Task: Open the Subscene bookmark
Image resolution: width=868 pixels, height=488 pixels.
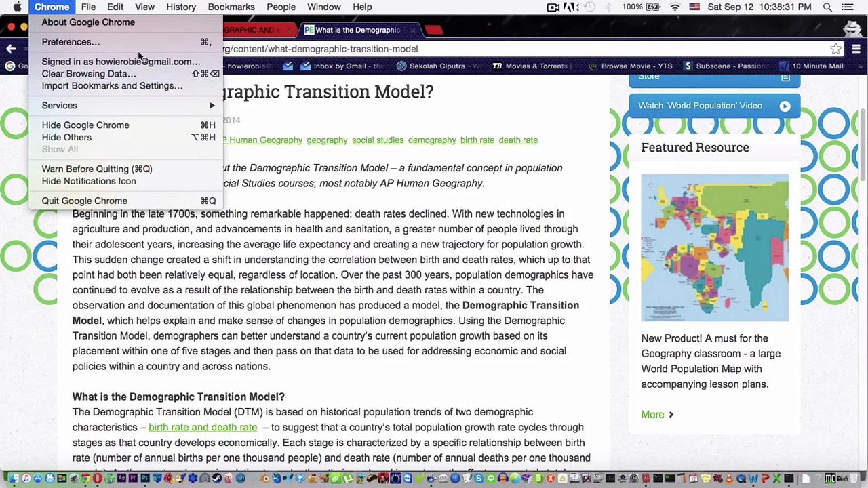Action: pos(724,66)
